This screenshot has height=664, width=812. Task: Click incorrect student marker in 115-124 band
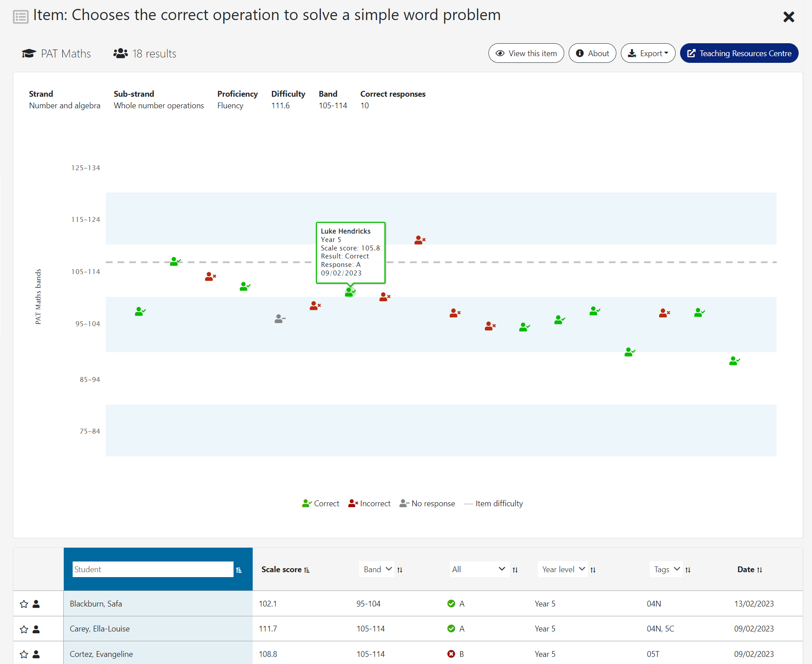click(419, 240)
